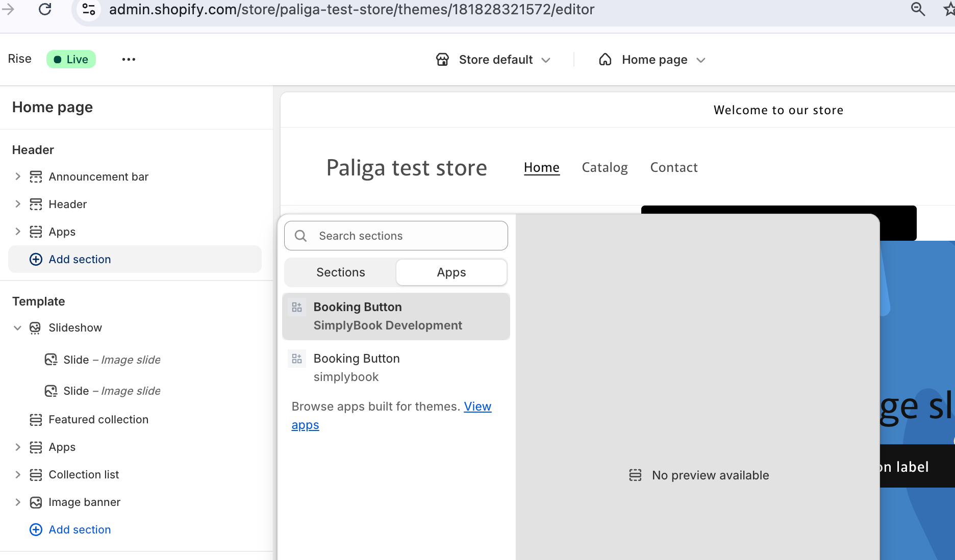Screen dimensions: 955x560
Task: Select the image icon next to Image banner
Action: coord(35,502)
